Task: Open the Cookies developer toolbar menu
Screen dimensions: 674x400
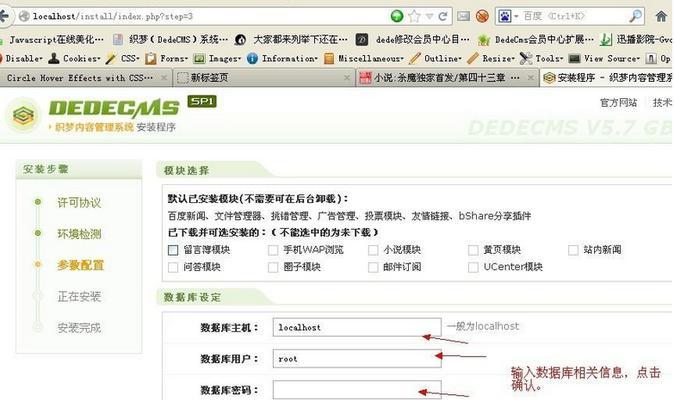Action: pyautogui.click(x=74, y=58)
